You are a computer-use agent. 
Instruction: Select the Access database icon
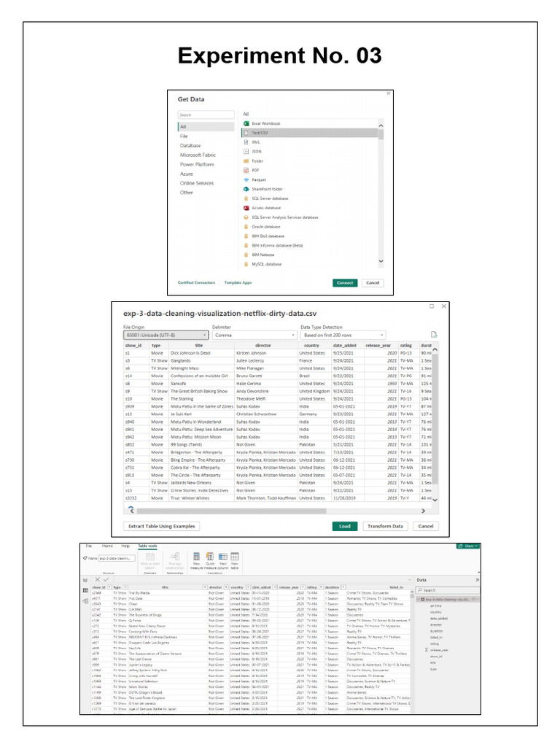point(246,208)
